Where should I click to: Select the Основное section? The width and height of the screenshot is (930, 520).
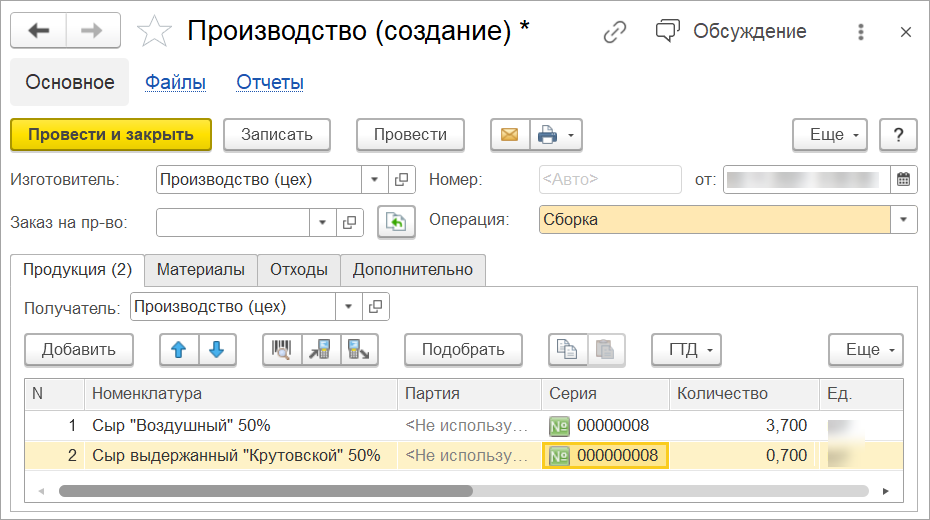(69, 82)
